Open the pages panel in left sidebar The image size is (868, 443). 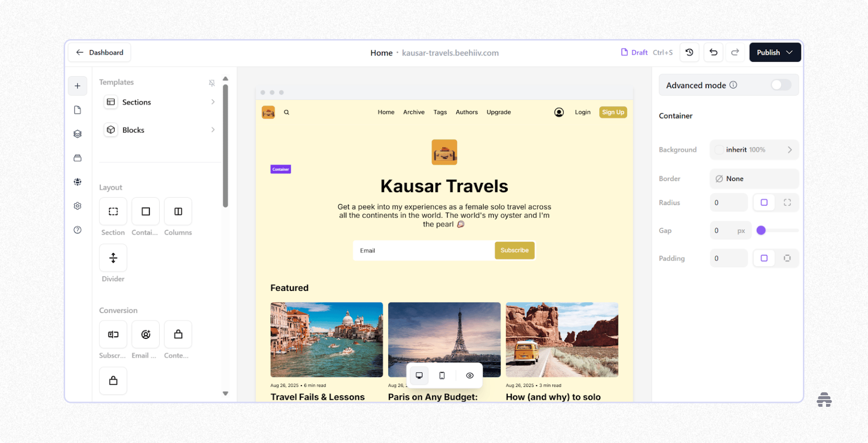point(77,110)
